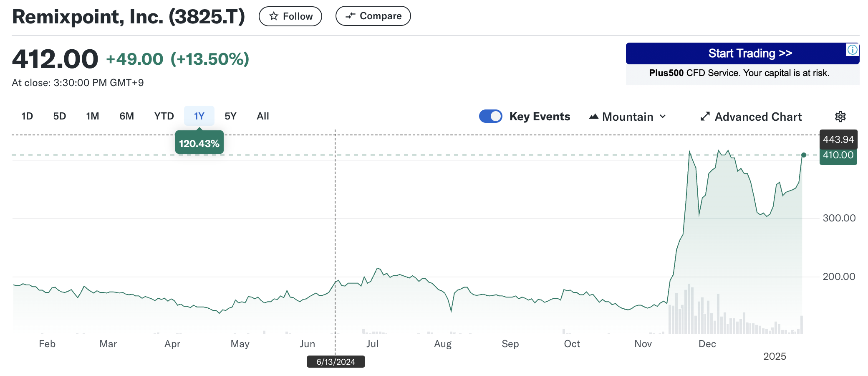Click the At close time text
Screen dimensions: 868x376
[x=78, y=83]
